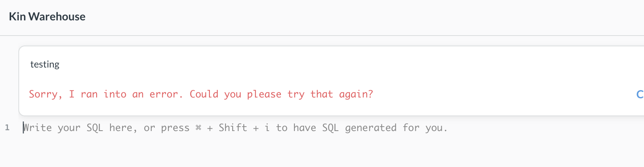Click the "testing" prompt text

[x=45, y=64]
